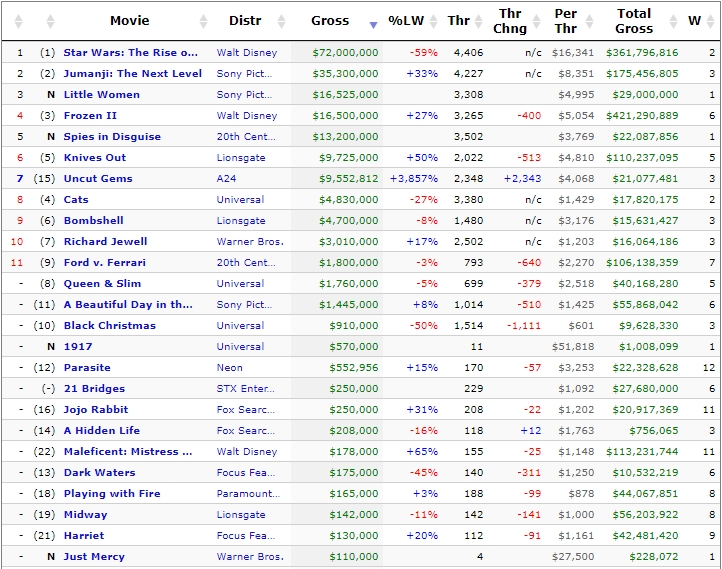Open Ford v. Ferrari movie link
The image size is (722, 569).
(x=105, y=263)
